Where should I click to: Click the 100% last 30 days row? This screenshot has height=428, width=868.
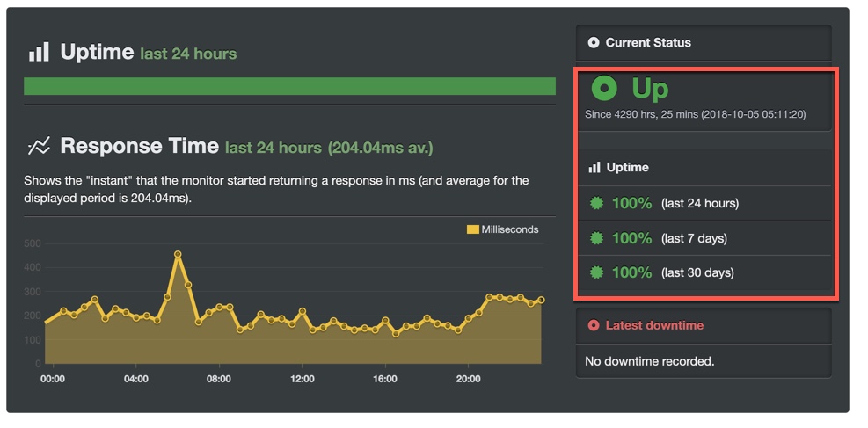(704, 272)
